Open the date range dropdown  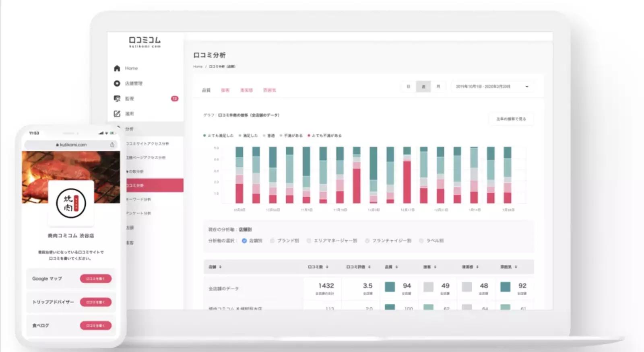point(526,86)
